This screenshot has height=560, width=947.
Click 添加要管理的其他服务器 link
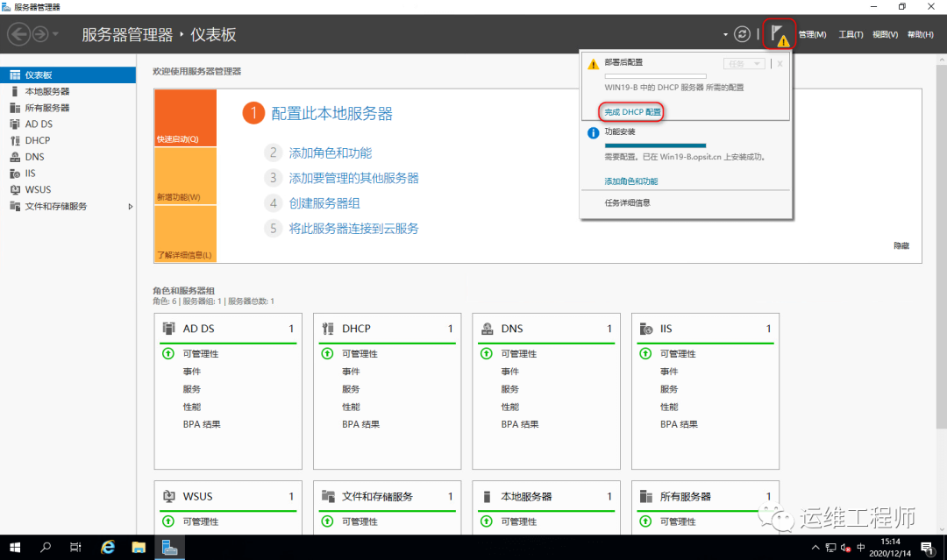tap(354, 178)
